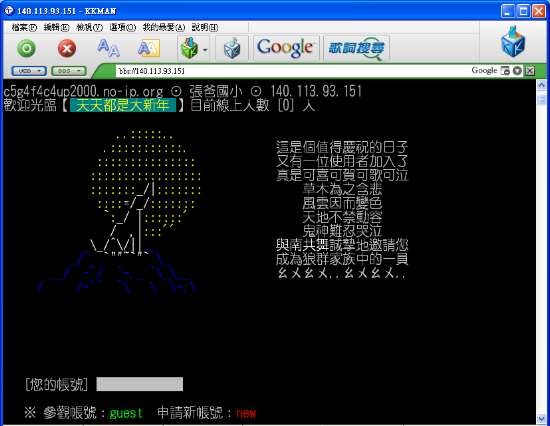Open the 選項 menu
550x426 pixels.
tap(122, 27)
